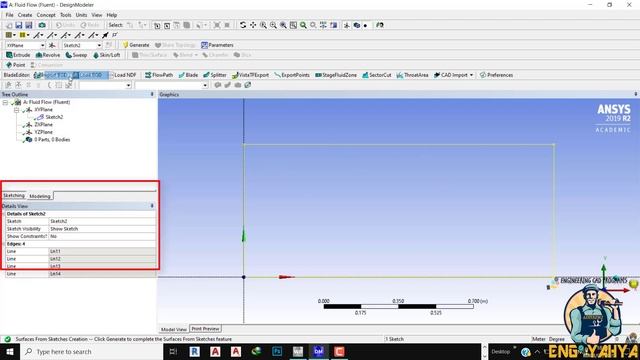The image size is (640, 360).
Task: Select ZXPlane in the tree outline
Action: point(43,124)
